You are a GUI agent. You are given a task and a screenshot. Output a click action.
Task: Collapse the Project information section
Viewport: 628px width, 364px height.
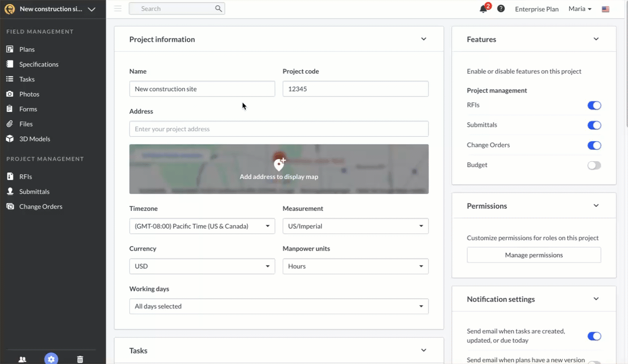423,39
